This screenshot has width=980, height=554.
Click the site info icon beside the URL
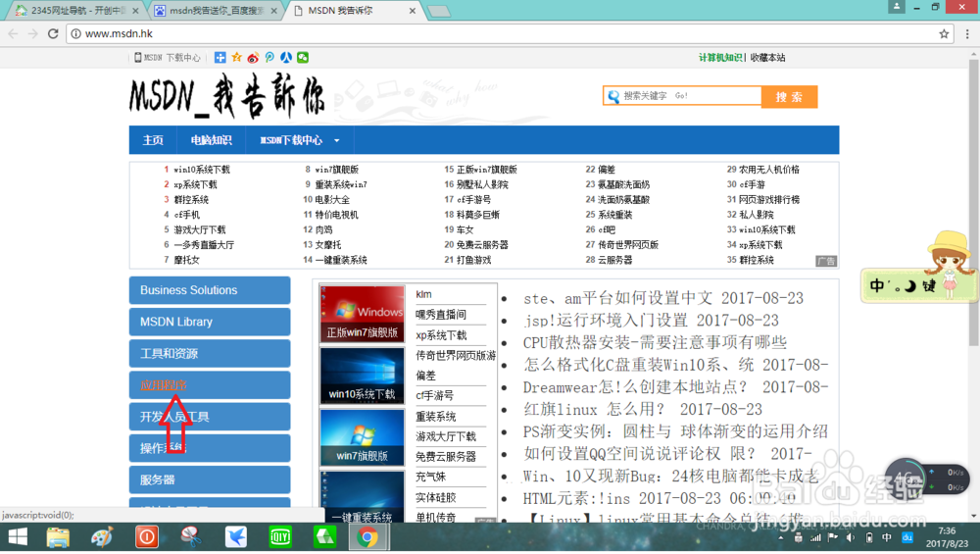[75, 33]
